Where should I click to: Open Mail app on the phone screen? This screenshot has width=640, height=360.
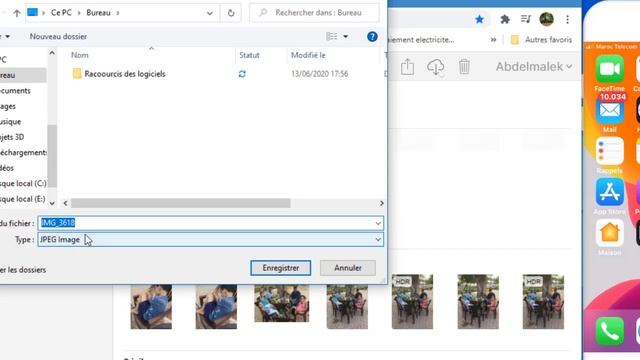click(x=609, y=110)
